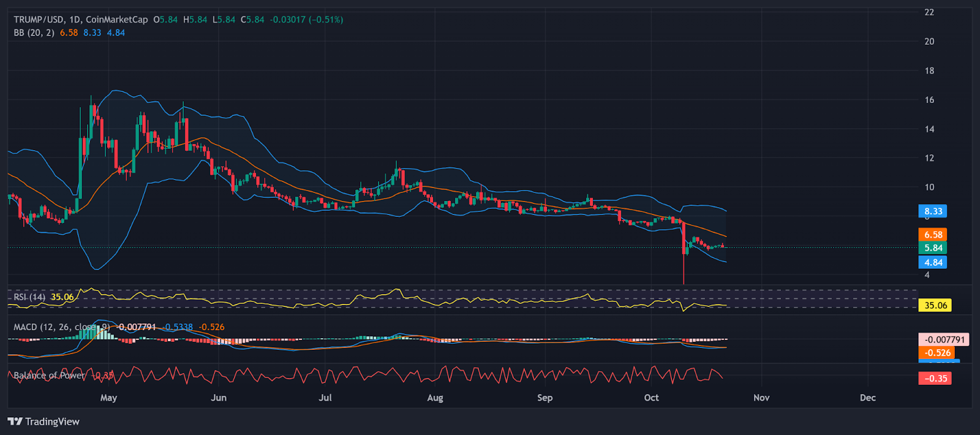Click the pink -0.007791 MACD histogram tag

coord(944,339)
